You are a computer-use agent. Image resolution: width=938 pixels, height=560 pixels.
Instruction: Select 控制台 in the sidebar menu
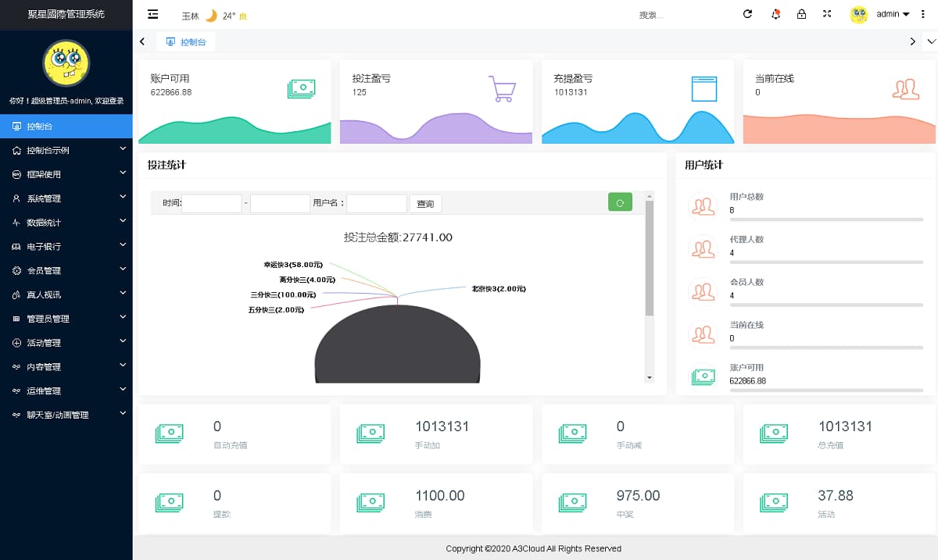[66, 126]
